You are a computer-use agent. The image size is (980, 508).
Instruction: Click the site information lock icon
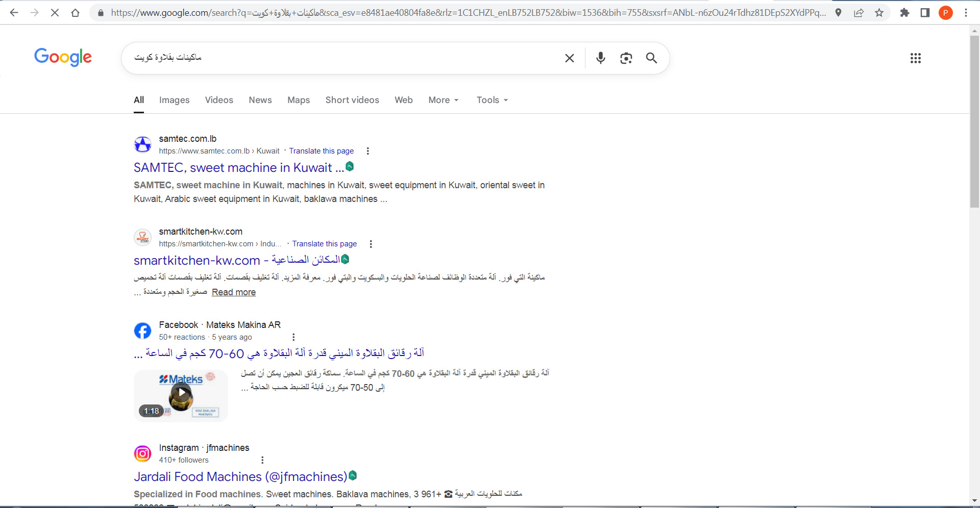(x=101, y=13)
